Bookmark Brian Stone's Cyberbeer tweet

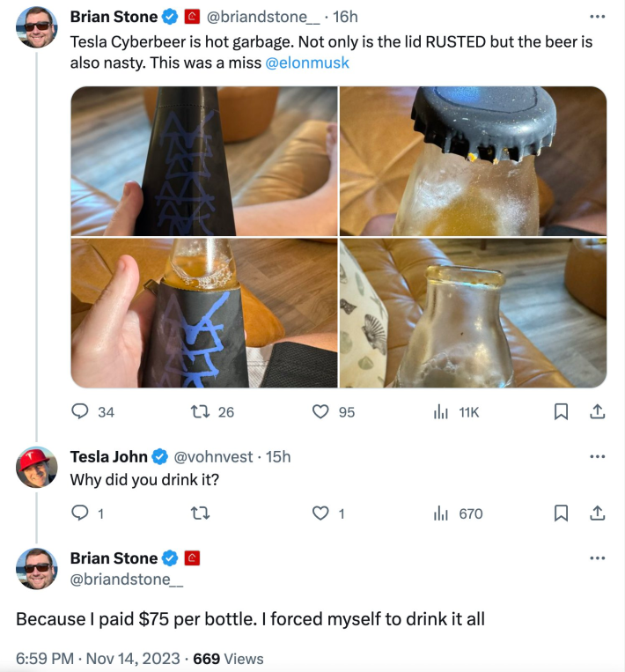point(561,411)
